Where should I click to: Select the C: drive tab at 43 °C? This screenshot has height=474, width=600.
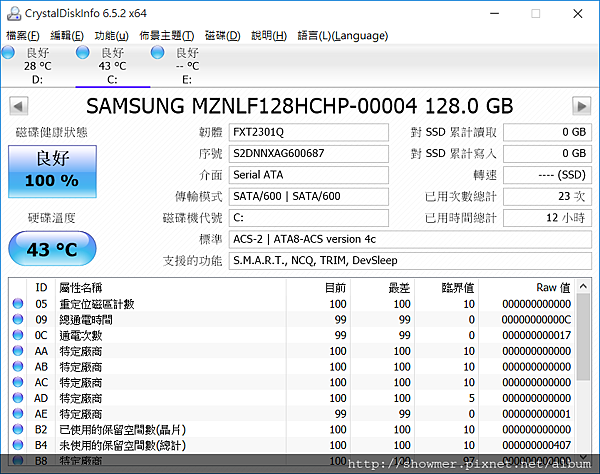(x=112, y=66)
